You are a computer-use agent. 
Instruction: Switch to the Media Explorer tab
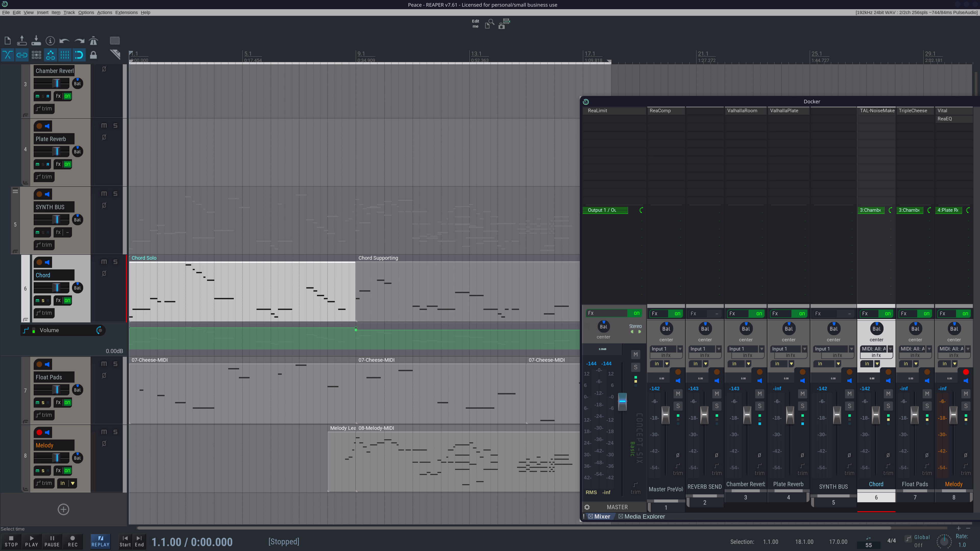point(644,516)
